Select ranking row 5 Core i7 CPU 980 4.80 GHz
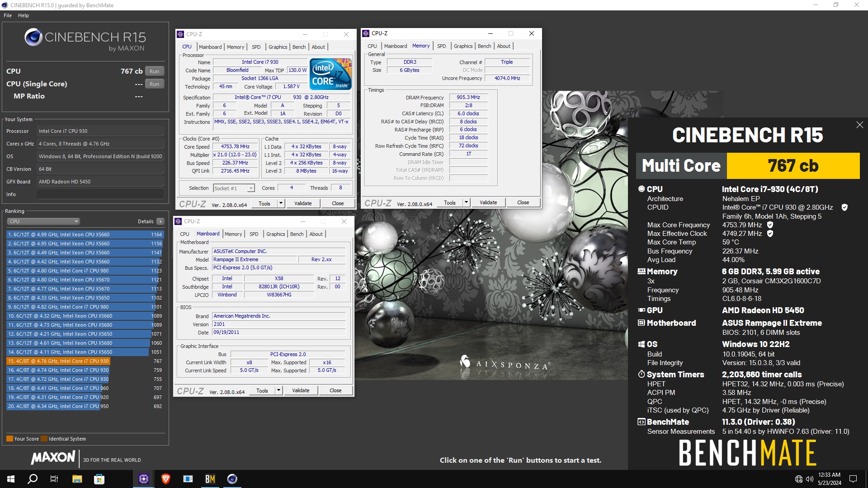 click(x=85, y=271)
